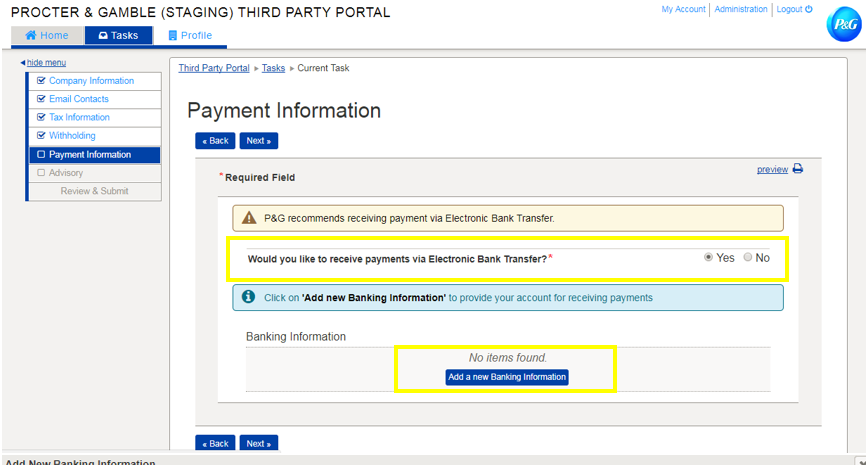Viewport: 866px width, 465px height.
Task: Open Advisory in side menu
Action: 95,173
